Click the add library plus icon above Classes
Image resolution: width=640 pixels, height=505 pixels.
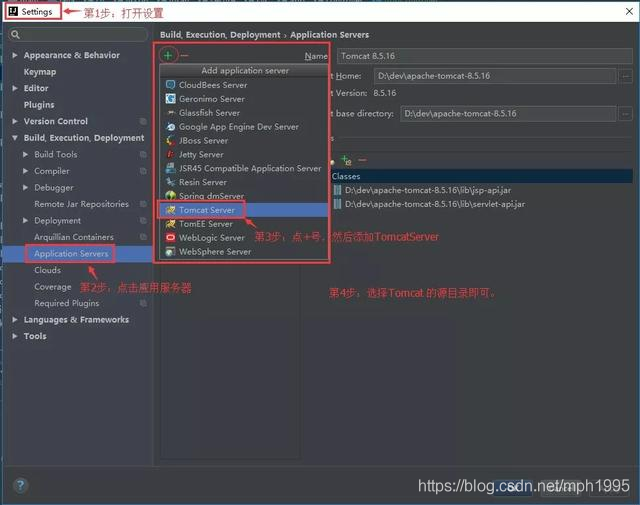[x=346, y=160]
